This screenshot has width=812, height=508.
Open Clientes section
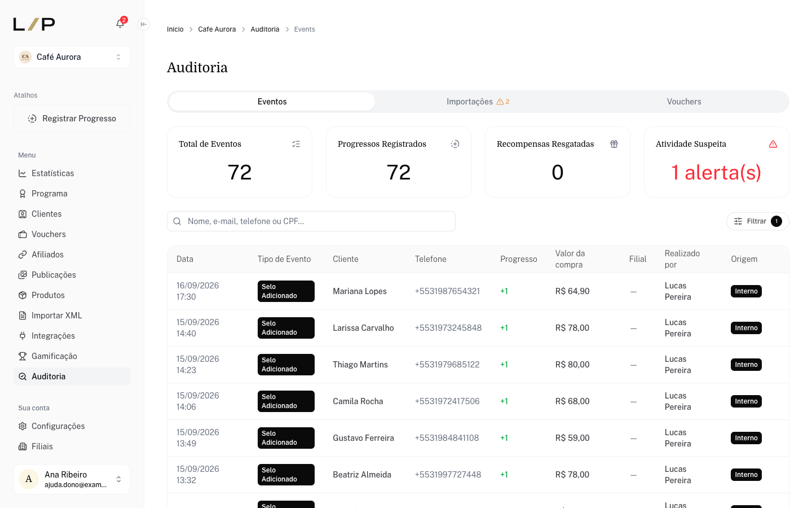click(72, 214)
